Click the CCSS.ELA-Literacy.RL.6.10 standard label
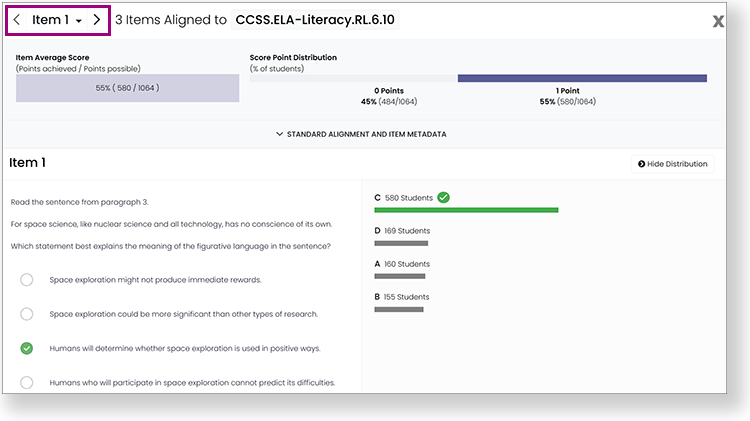This screenshot has height=421, width=750. tap(315, 20)
